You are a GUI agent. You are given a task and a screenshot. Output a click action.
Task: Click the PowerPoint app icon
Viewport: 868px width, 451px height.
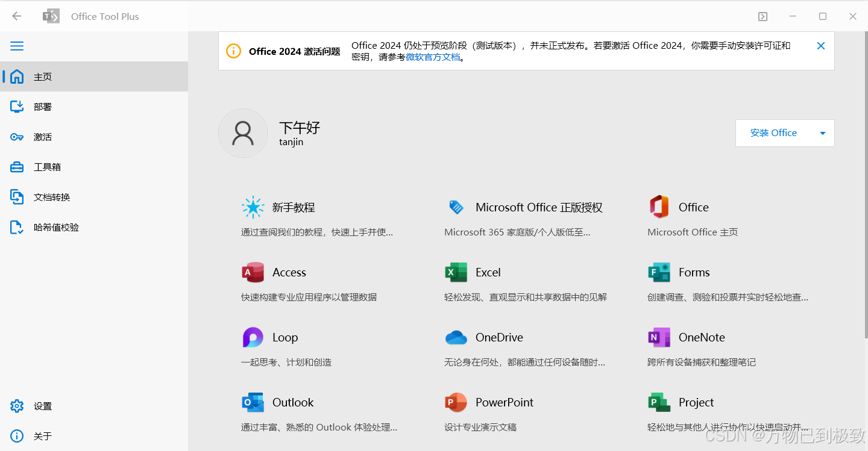456,402
